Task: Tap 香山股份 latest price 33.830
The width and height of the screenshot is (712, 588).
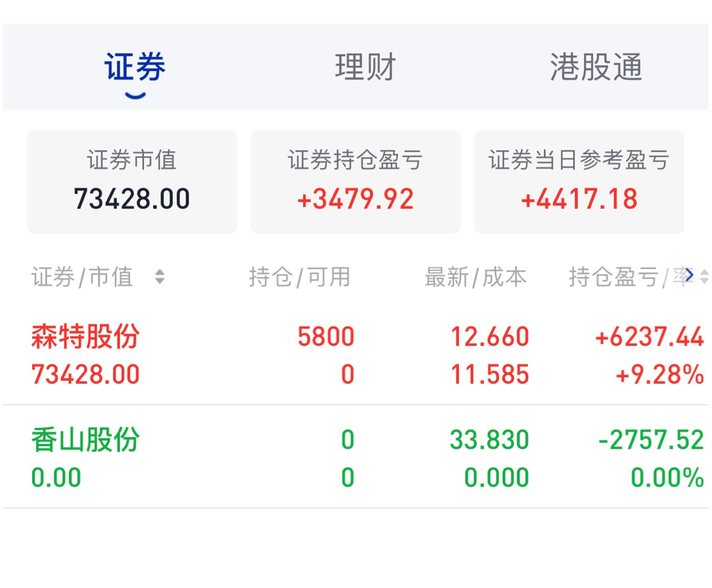Action: (489, 440)
